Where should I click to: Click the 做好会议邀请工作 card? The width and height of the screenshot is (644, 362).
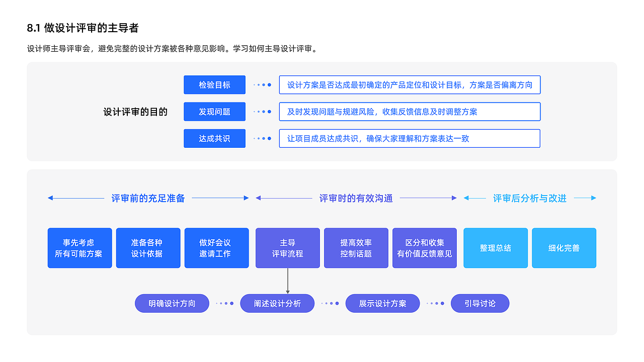pos(216,248)
